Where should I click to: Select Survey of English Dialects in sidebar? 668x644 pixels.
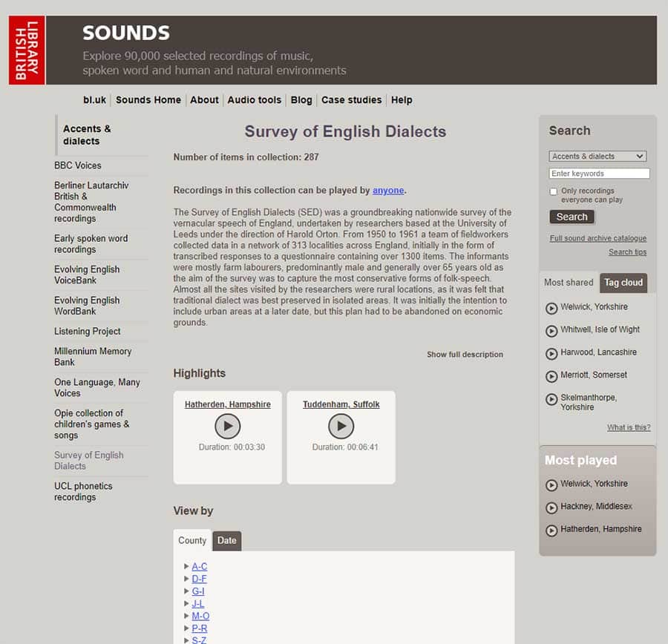pyautogui.click(x=88, y=461)
